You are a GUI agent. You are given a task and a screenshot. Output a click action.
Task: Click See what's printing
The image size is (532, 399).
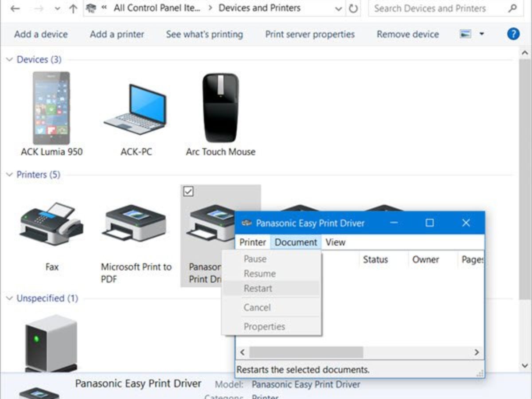tap(204, 34)
